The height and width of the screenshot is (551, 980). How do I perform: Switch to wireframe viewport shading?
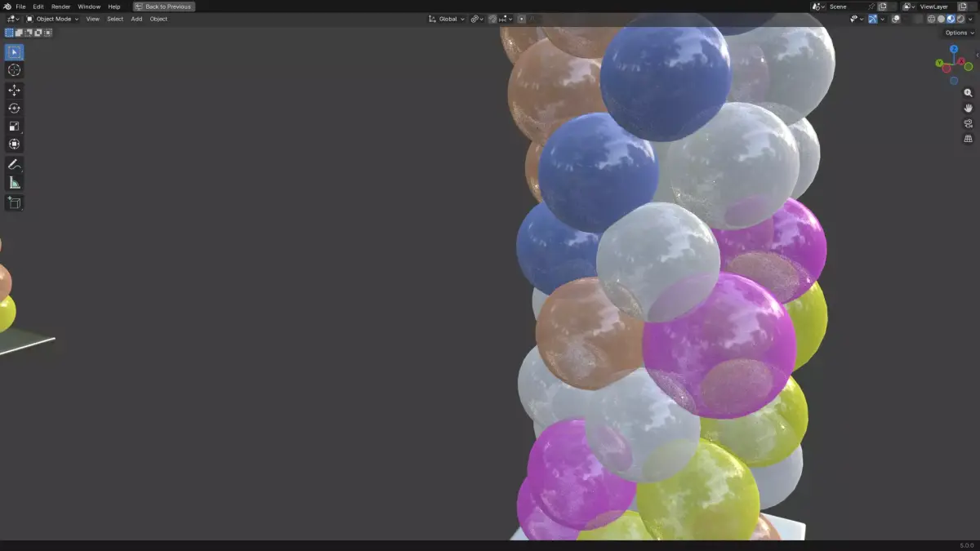coord(931,19)
